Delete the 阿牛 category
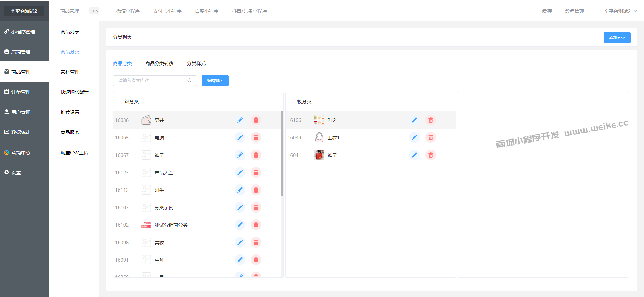Viewport: 644px width, 297px height. click(256, 190)
